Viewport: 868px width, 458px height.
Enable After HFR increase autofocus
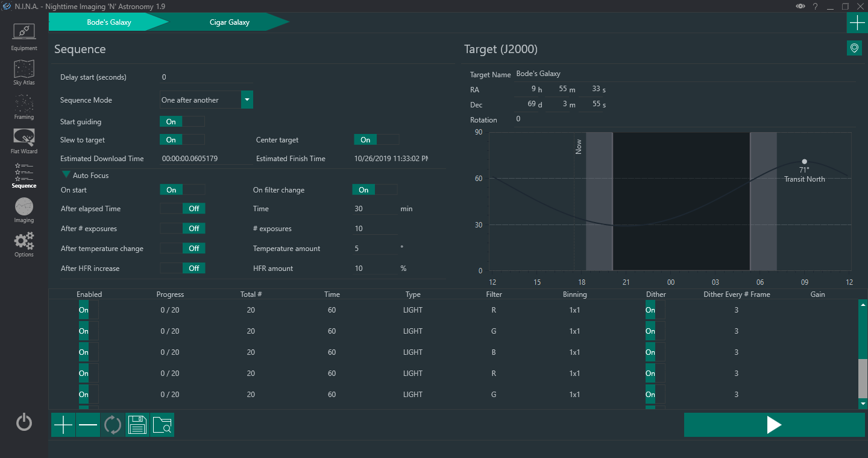coord(183,269)
